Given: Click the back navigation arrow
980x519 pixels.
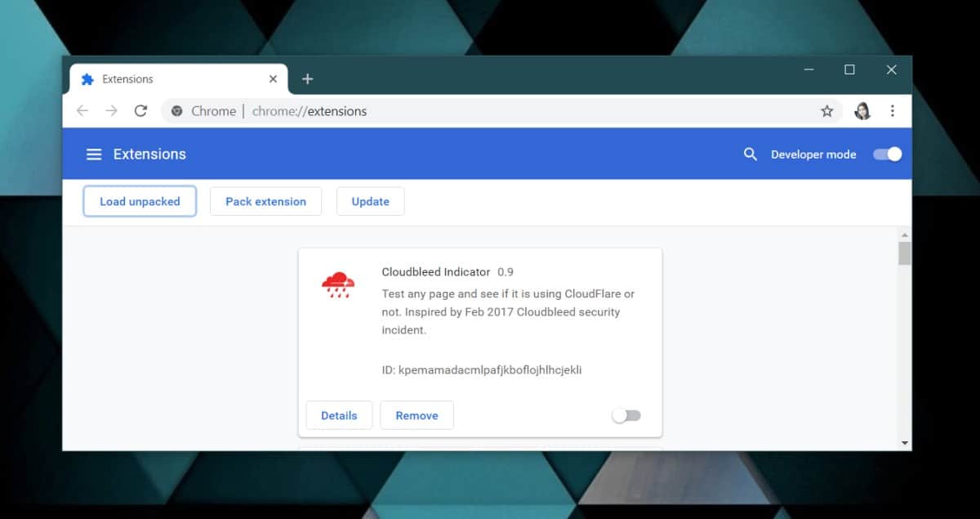Looking at the screenshot, I should click(82, 110).
